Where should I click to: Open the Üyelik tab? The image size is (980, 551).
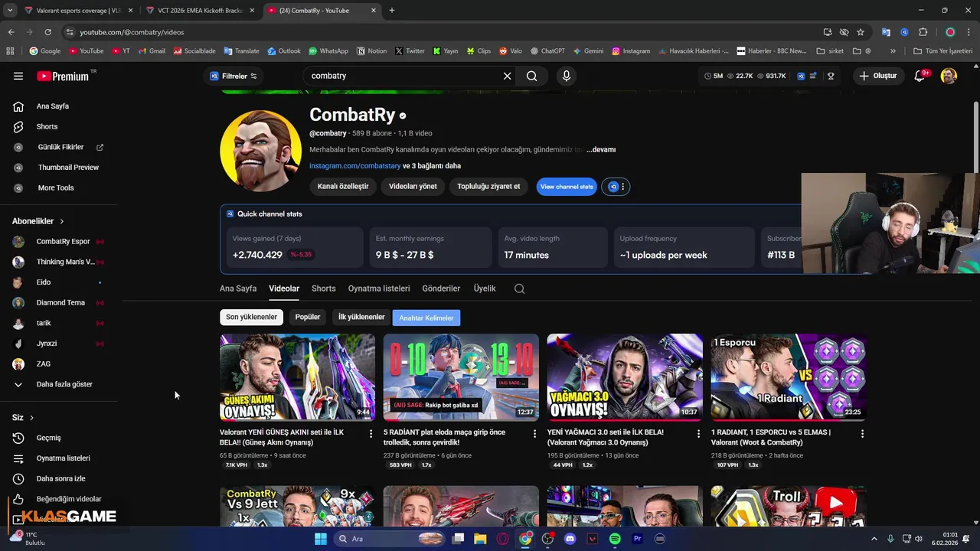pyautogui.click(x=485, y=289)
